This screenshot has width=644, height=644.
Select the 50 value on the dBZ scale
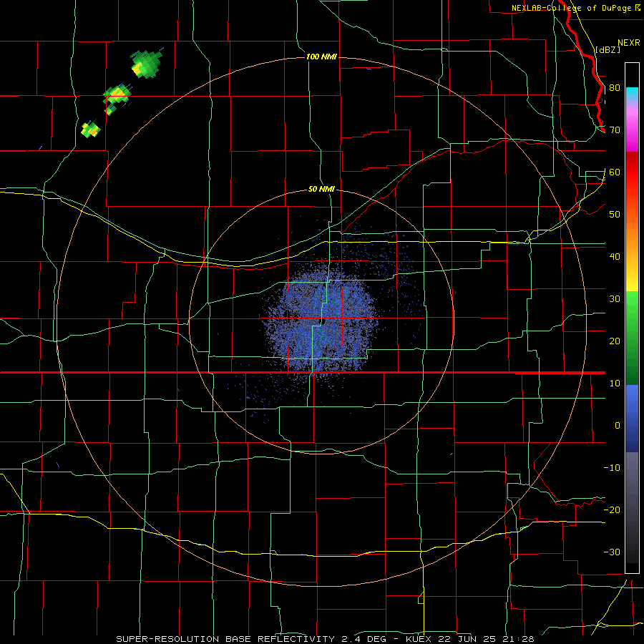coord(615,215)
